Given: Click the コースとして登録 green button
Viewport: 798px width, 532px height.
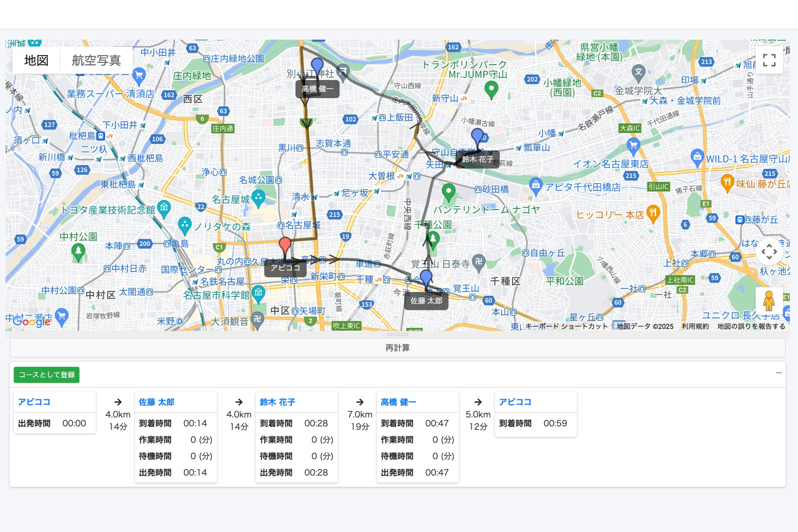Looking at the screenshot, I should pos(47,375).
